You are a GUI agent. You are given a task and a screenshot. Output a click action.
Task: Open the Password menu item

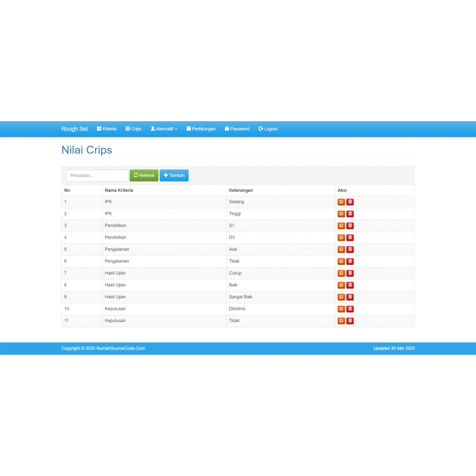tap(237, 129)
